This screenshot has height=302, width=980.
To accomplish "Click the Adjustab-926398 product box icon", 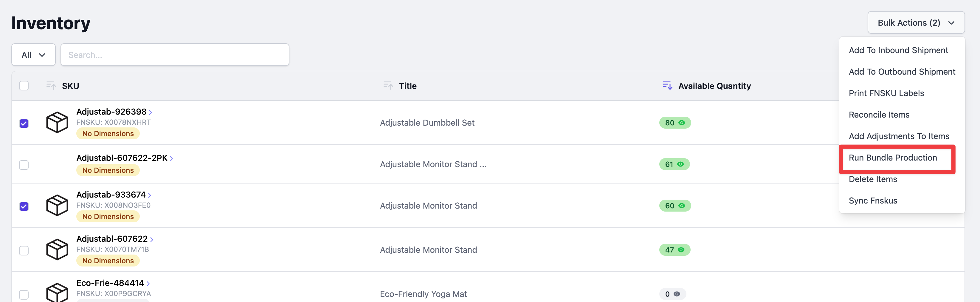I will pyautogui.click(x=57, y=122).
